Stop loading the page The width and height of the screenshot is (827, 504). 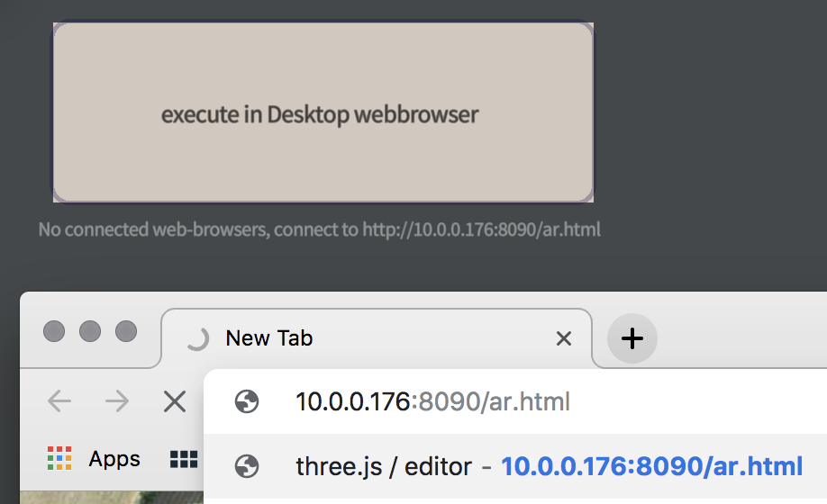tap(175, 401)
